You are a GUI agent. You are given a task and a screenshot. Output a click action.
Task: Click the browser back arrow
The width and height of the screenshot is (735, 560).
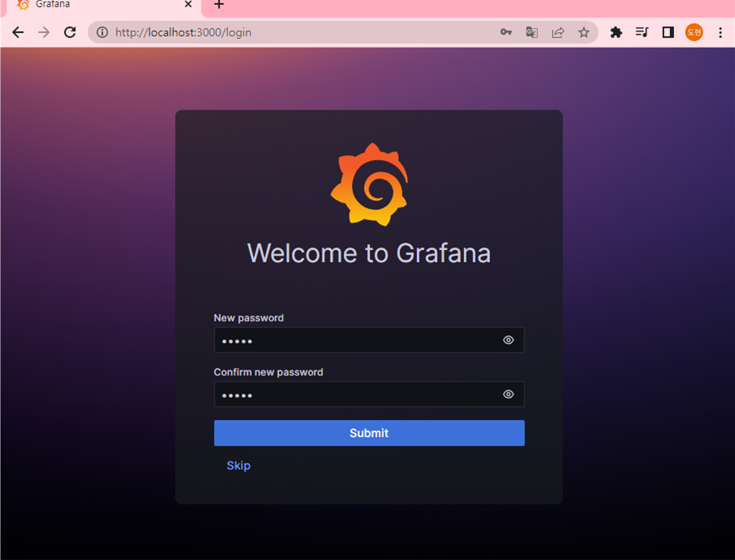(x=18, y=33)
